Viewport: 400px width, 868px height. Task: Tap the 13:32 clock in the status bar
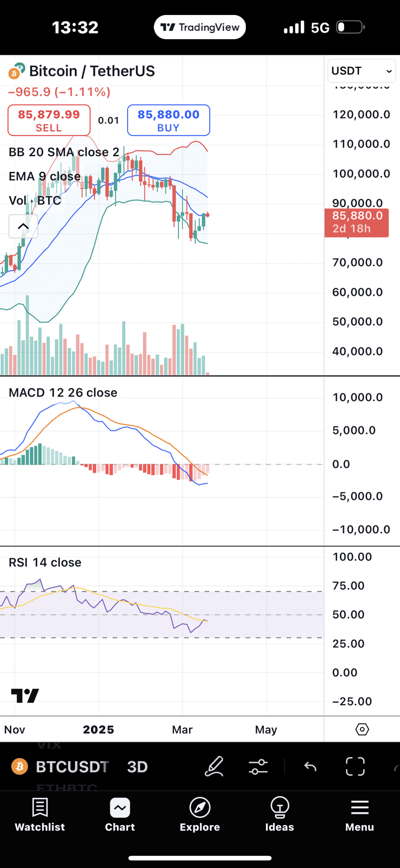(75, 28)
